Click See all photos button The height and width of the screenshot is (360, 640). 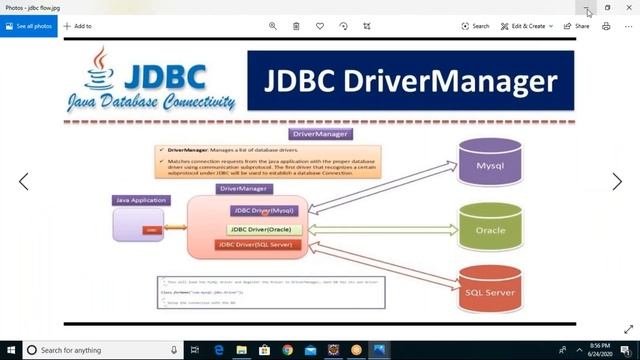pos(29,26)
